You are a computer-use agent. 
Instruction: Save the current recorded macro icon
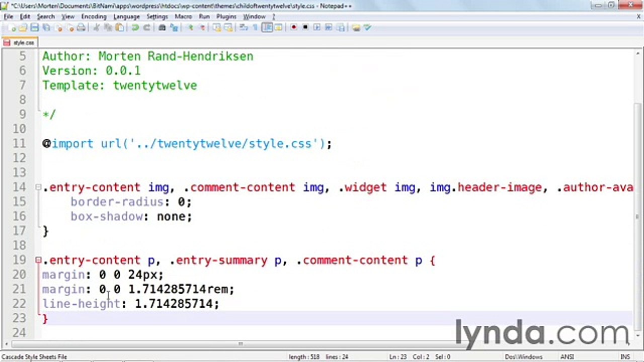tap(341, 28)
